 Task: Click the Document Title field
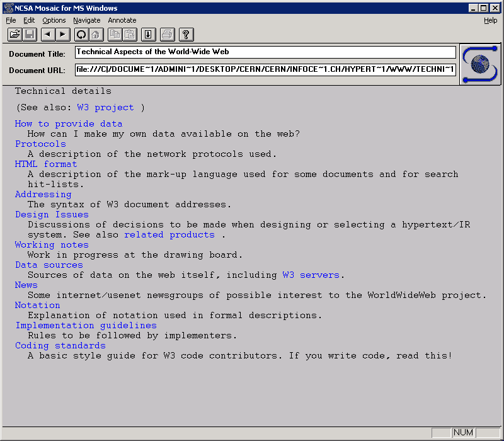pyautogui.click(x=265, y=52)
